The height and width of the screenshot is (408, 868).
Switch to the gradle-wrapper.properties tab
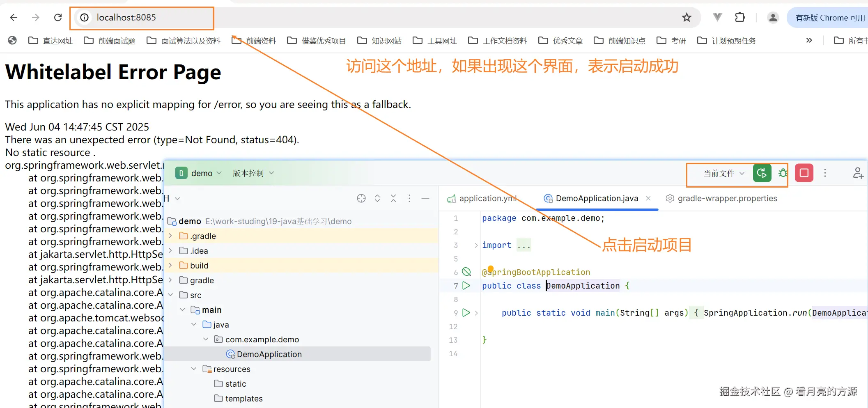coord(721,199)
